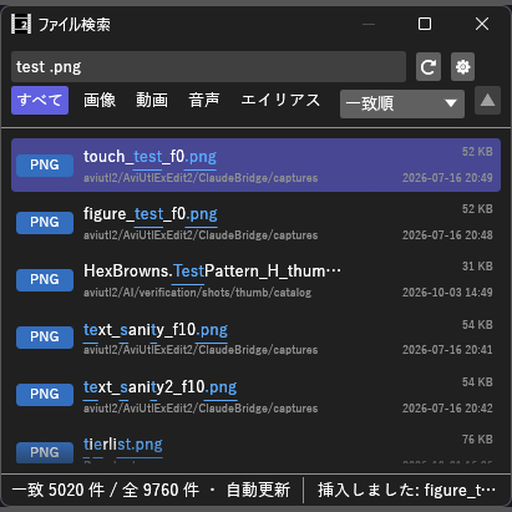The image size is (512, 512).
Task: Select the file touch_test_f0.png
Action: 256,165
